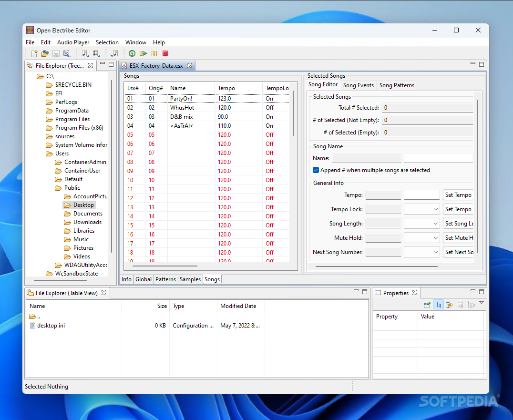Open the Properties view menu triangle

[x=482, y=303]
